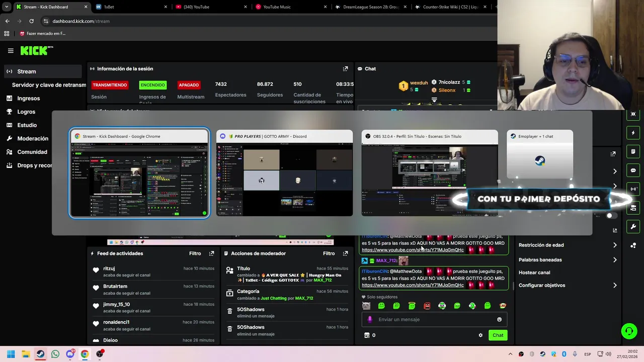Select ronaldenci1 follow event

tap(152, 325)
